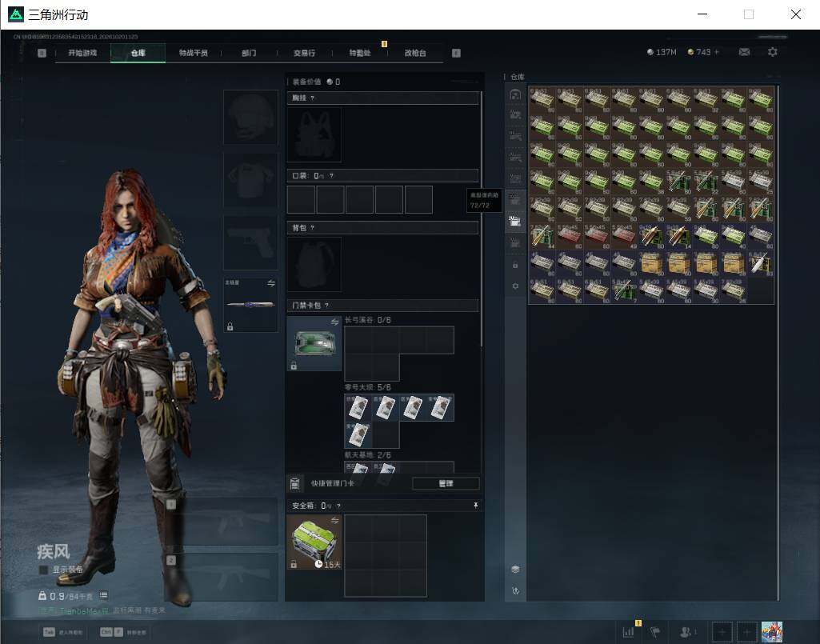Viewport: 820px width, 644px height.
Task: Click the quick keycard management icon
Action: pyautogui.click(x=294, y=484)
